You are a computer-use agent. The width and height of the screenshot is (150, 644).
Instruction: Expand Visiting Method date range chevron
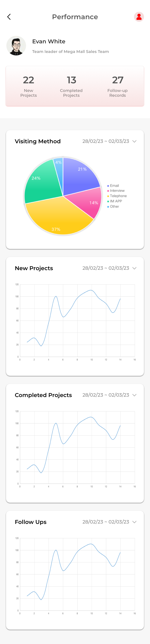134,141
